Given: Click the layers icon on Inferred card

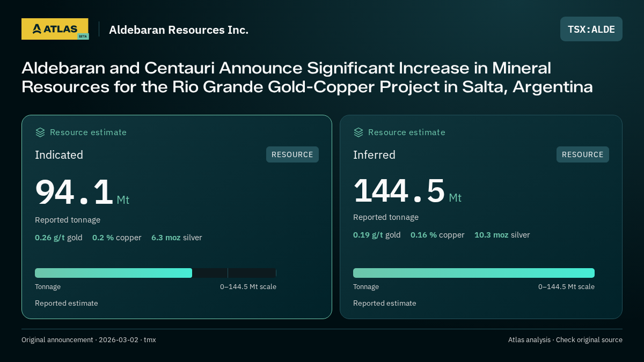Looking at the screenshot, I should (x=358, y=132).
